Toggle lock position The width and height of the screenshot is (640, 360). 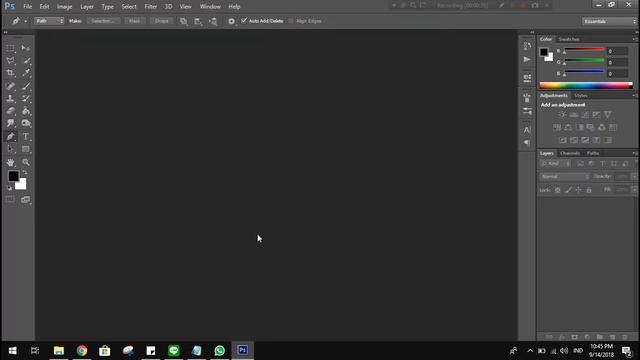(x=578, y=190)
